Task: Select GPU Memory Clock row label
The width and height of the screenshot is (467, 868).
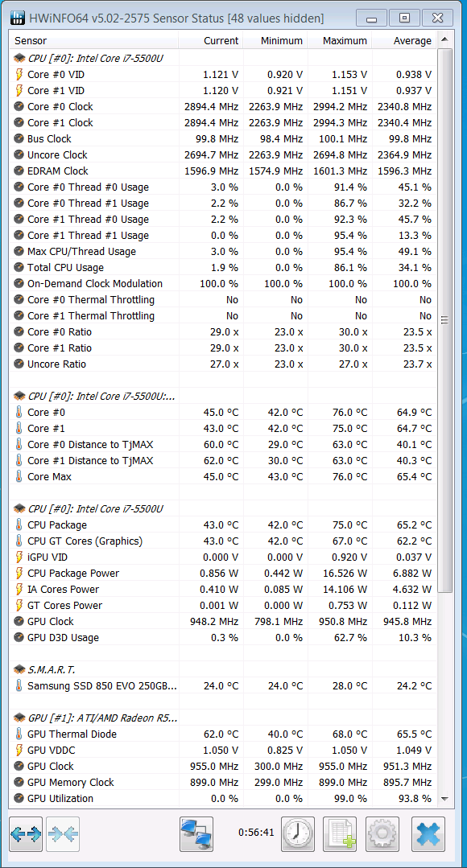Action: (70, 782)
